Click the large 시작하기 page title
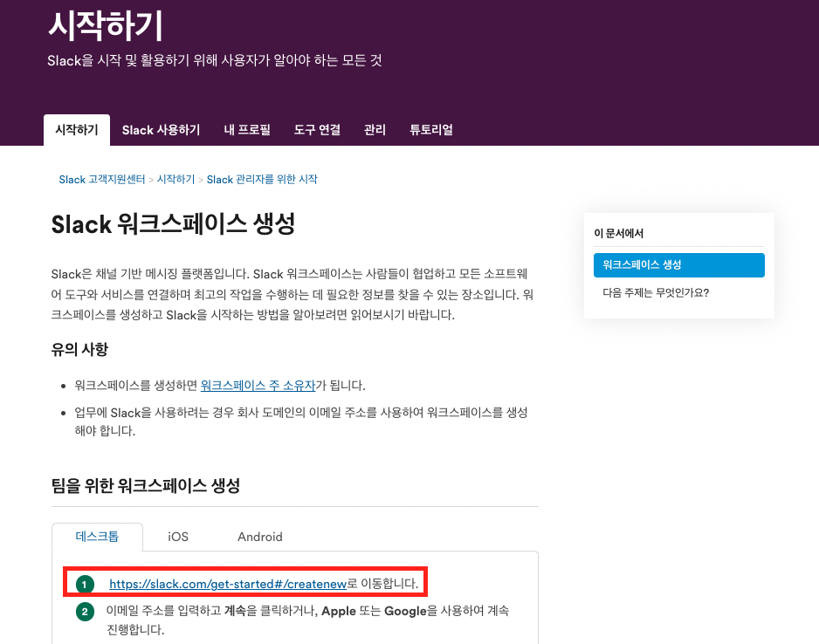819x644 pixels. (106, 26)
